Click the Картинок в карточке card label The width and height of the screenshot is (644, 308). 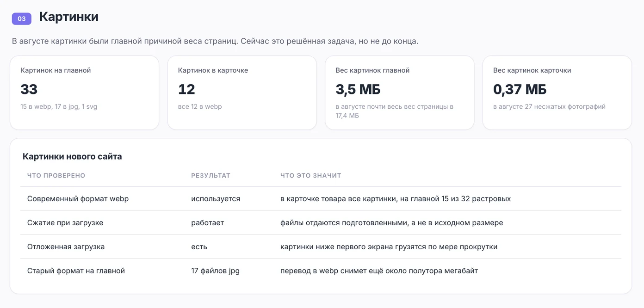click(x=213, y=70)
